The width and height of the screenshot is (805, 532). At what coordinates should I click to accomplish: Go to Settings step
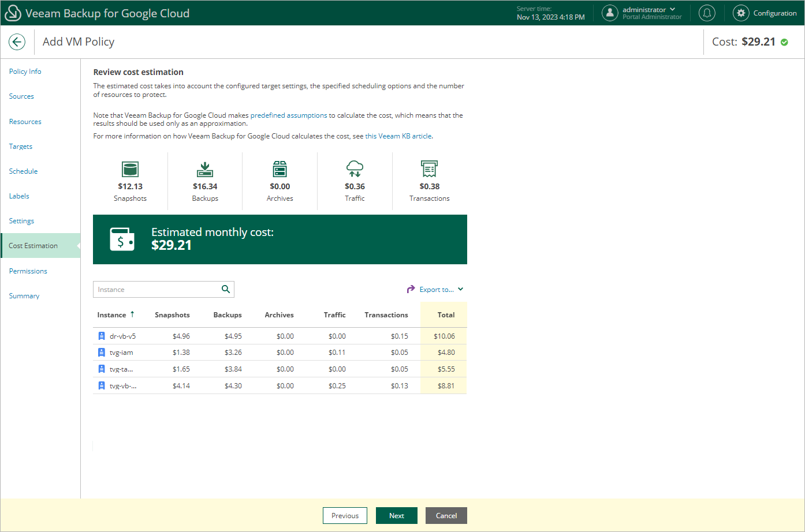click(x=21, y=221)
